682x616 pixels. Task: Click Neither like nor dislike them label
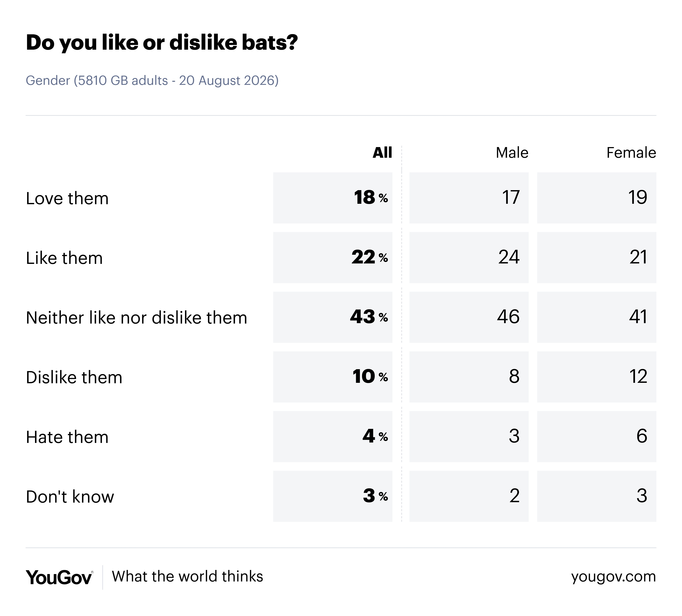pos(137,318)
